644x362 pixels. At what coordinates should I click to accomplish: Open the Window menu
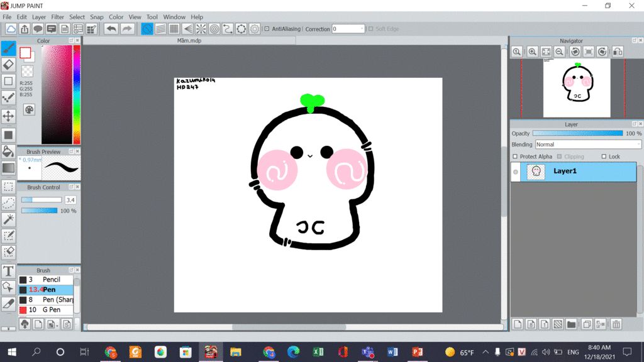pos(174,17)
